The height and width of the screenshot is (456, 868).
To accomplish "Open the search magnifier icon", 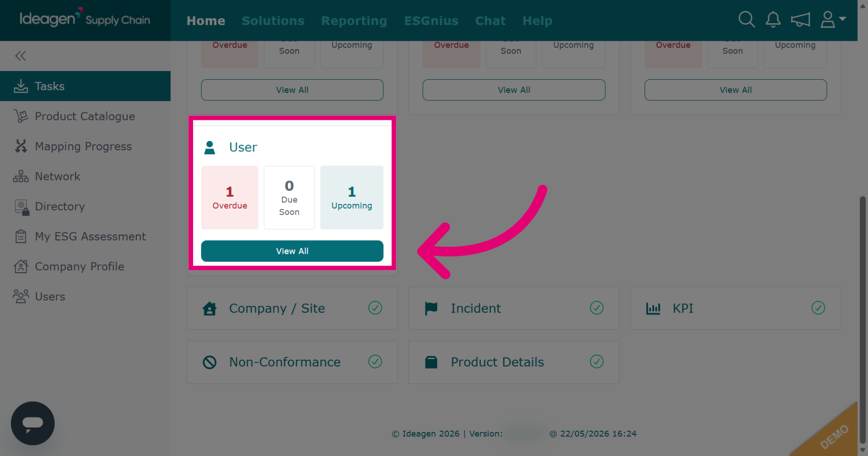I will pyautogui.click(x=746, y=19).
